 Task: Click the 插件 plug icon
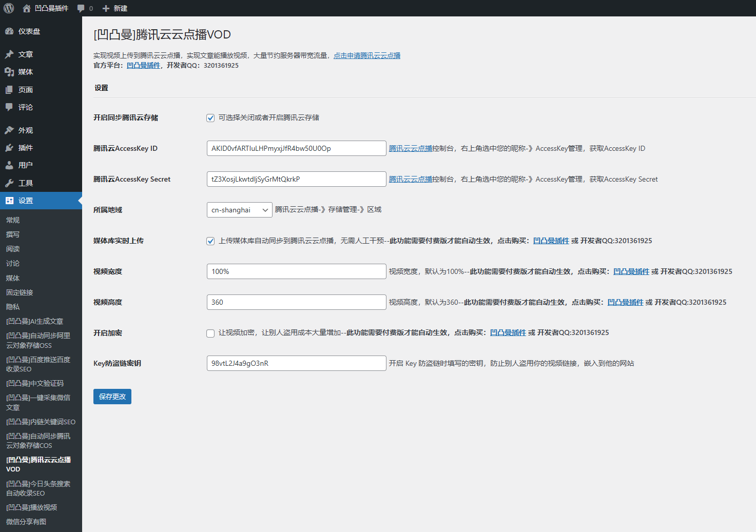[9, 148]
